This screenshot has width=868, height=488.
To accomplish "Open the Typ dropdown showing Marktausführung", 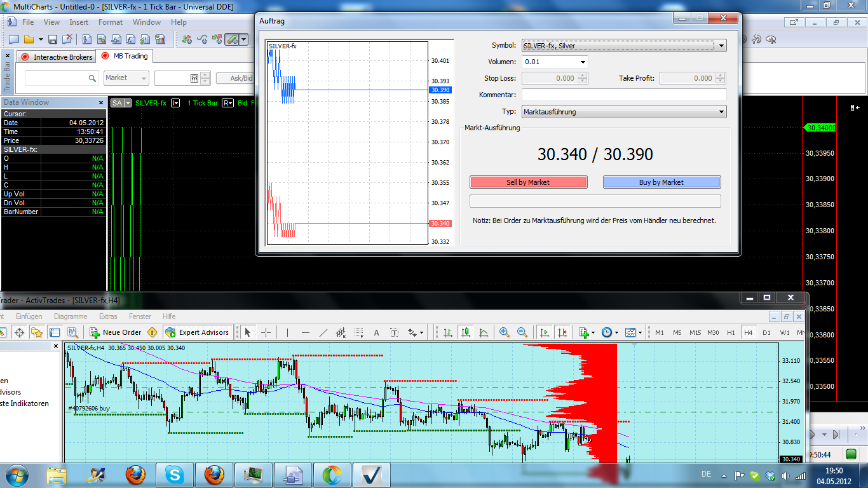I will (x=721, y=112).
